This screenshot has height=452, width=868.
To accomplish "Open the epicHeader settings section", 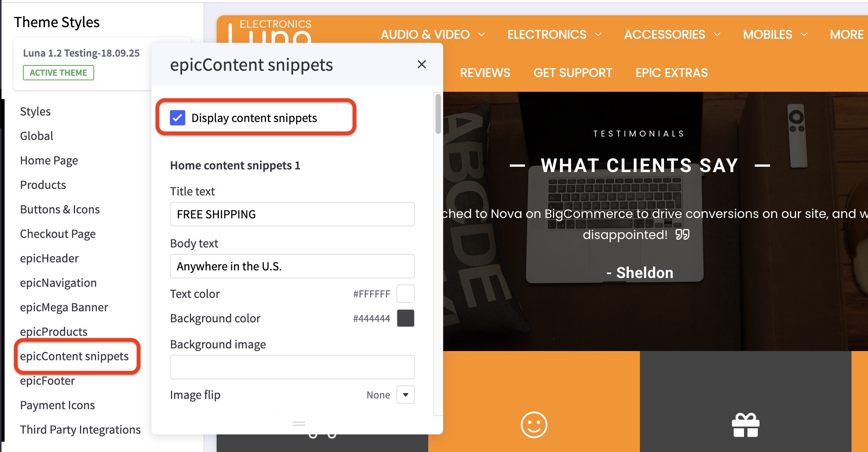I will [x=49, y=258].
